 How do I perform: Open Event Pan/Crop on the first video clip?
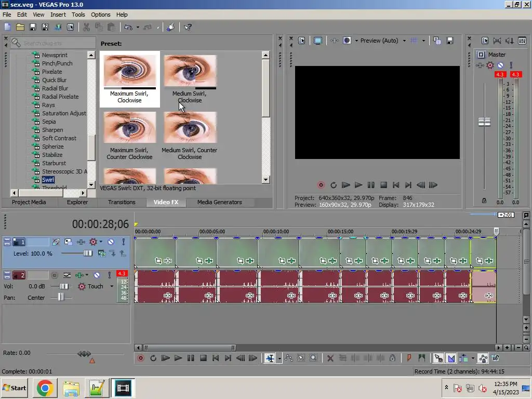click(x=158, y=261)
